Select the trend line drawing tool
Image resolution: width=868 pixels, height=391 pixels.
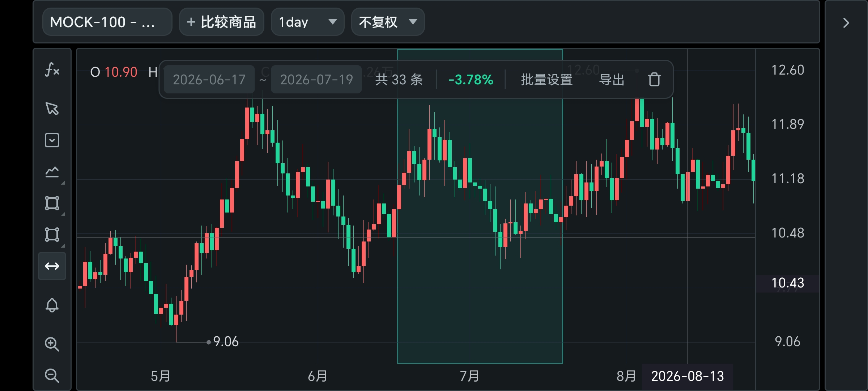(x=52, y=172)
